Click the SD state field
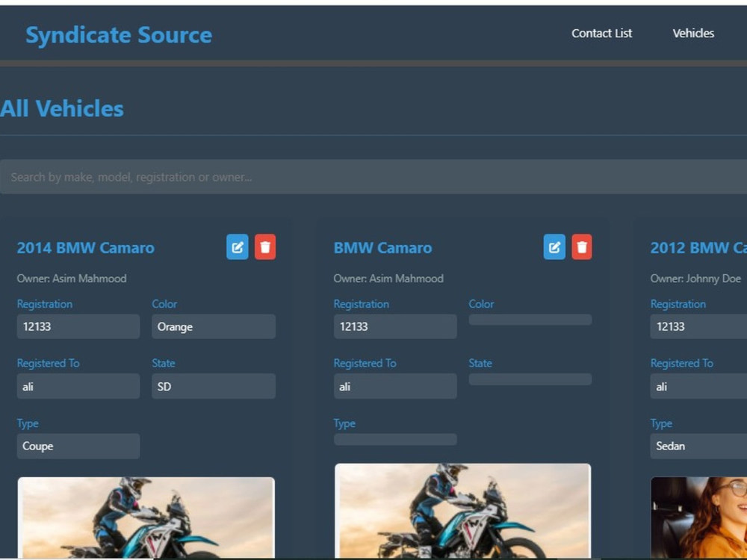Screen dimensions: 747x560 (x=214, y=386)
